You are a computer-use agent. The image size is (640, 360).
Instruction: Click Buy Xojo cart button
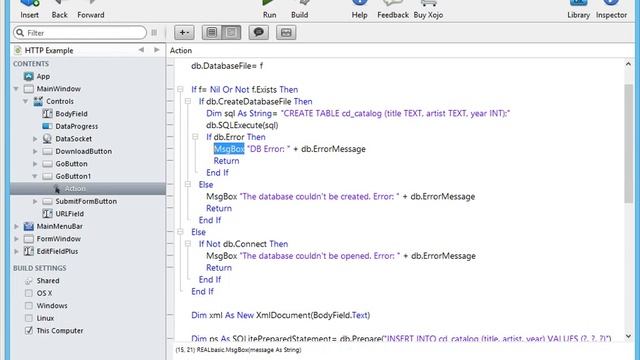[428, 9]
